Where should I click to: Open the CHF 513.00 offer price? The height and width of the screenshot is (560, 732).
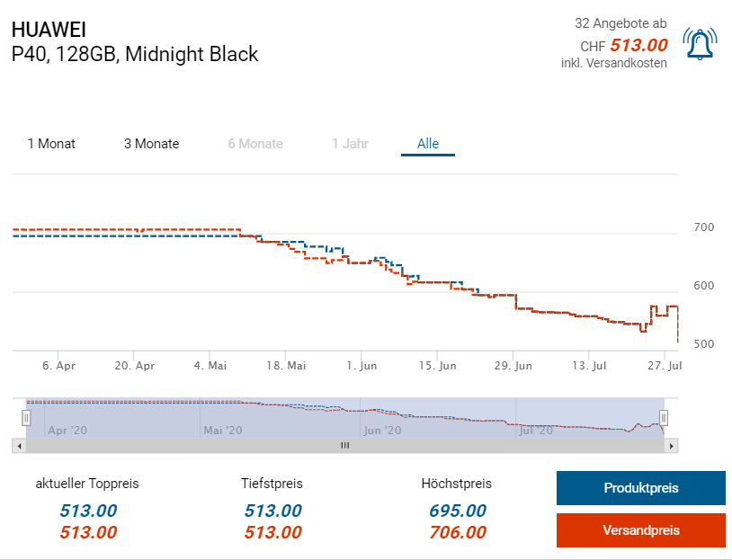[638, 45]
